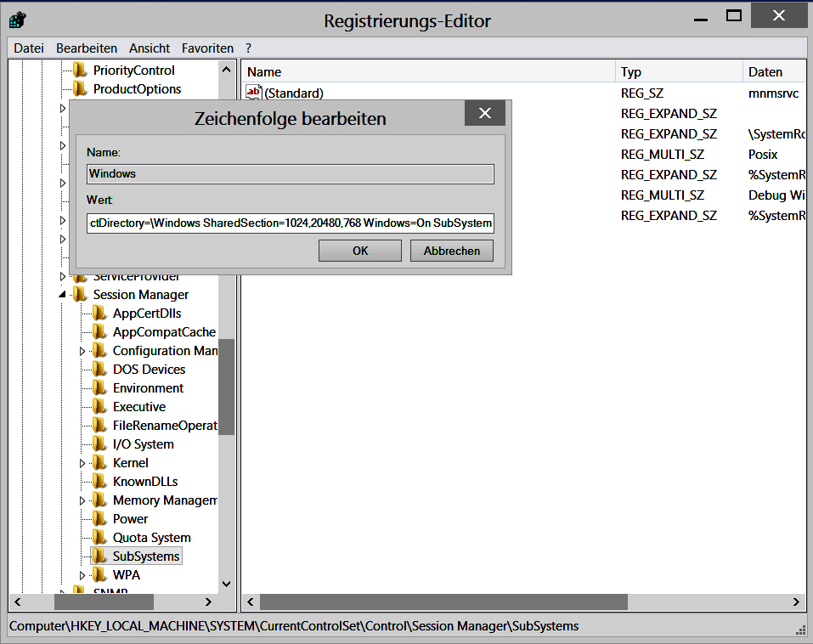Select the ProductOptions key label

(x=137, y=88)
